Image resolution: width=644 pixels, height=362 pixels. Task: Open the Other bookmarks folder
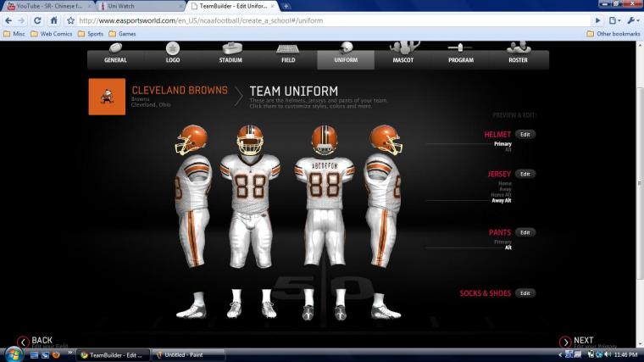click(613, 34)
